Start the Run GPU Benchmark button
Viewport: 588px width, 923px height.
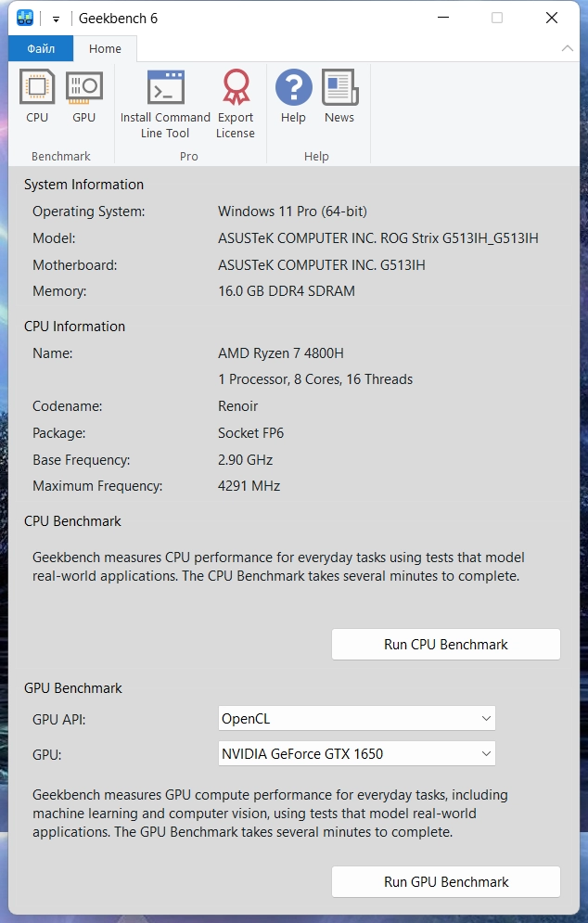446,881
